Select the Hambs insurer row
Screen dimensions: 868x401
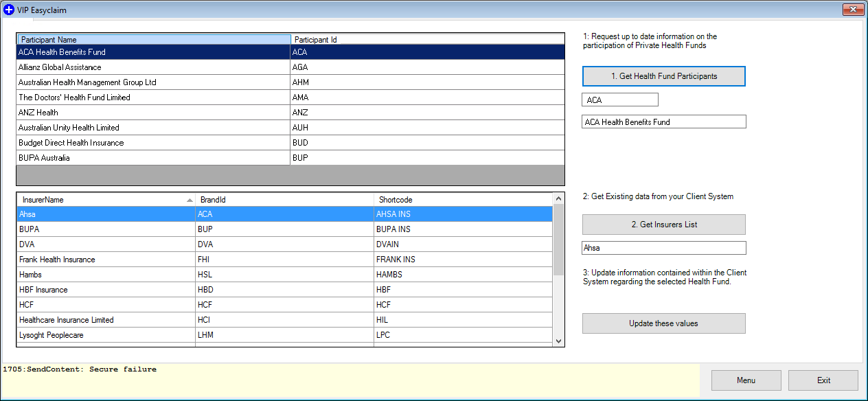pos(285,275)
